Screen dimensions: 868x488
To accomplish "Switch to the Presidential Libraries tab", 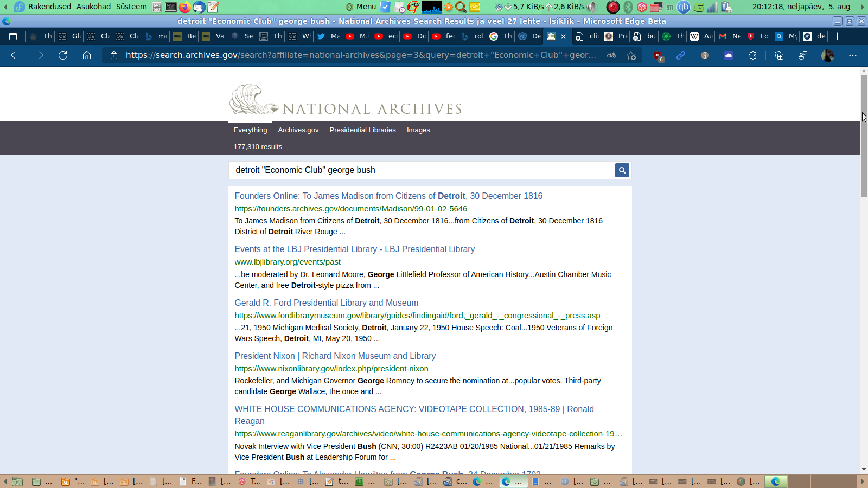I will coord(362,130).
